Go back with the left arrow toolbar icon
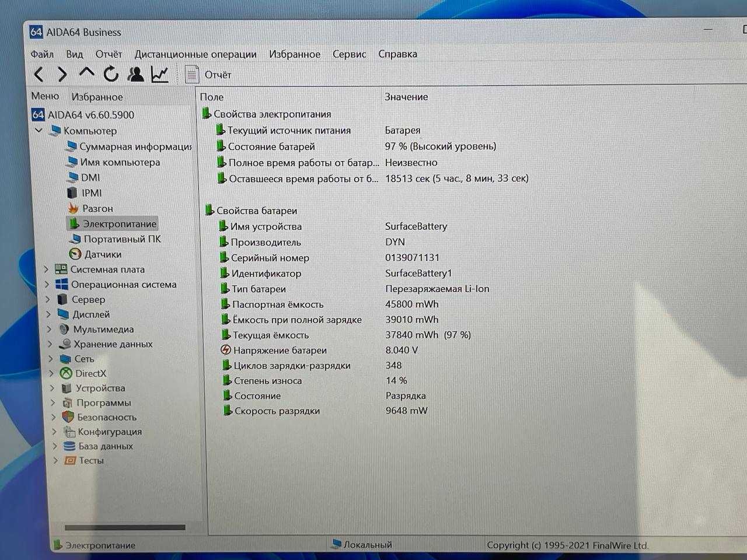The image size is (747, 560). pos(39,74)
